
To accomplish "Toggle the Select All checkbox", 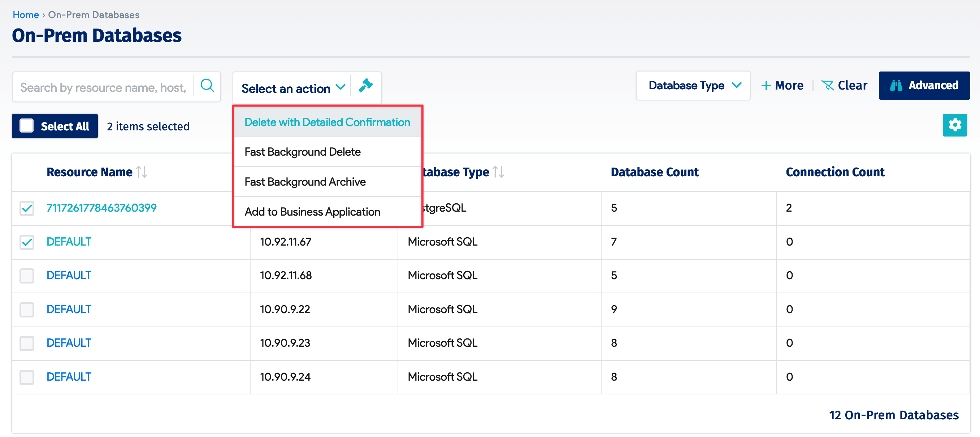I will [x=27, y=126].
